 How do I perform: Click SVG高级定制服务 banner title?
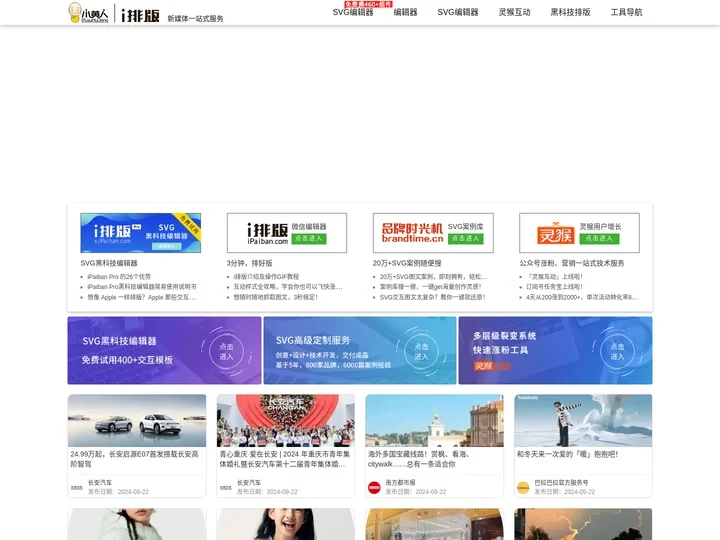click(313, 340)
